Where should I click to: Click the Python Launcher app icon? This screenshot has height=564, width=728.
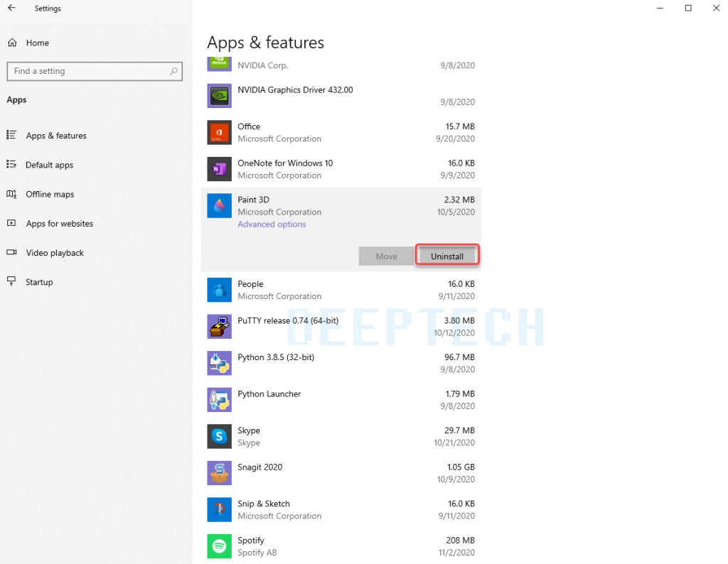pyautogui.click(x=219, y=400)
